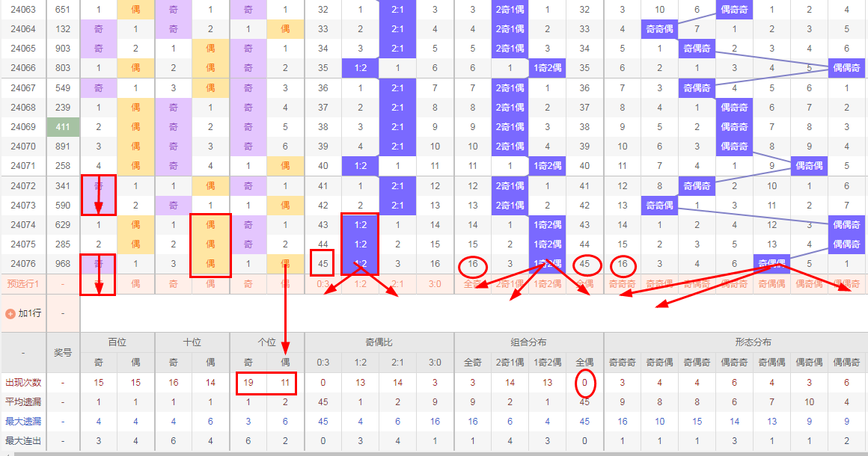Click the 平均遗漏 statistics row label

[22, 401]
